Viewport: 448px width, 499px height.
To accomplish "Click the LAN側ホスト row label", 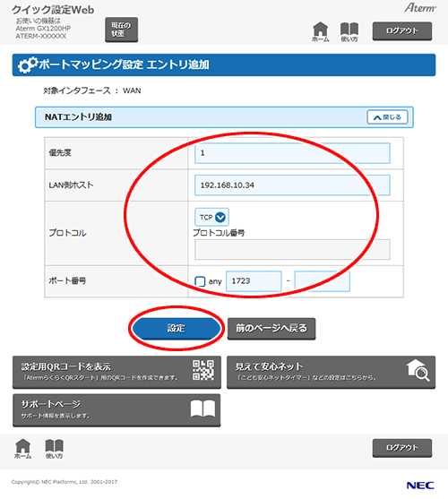I will coord(72,185).
